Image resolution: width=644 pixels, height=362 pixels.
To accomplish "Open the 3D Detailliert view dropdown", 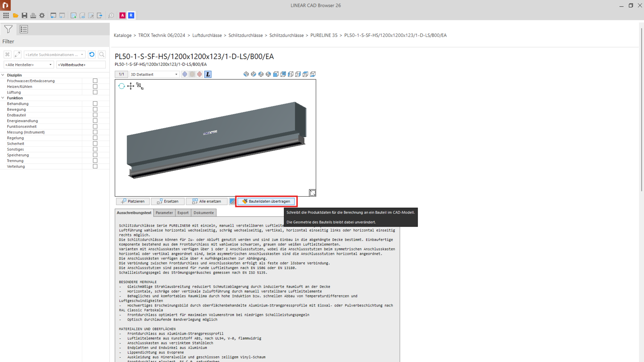I will [154, 75].
